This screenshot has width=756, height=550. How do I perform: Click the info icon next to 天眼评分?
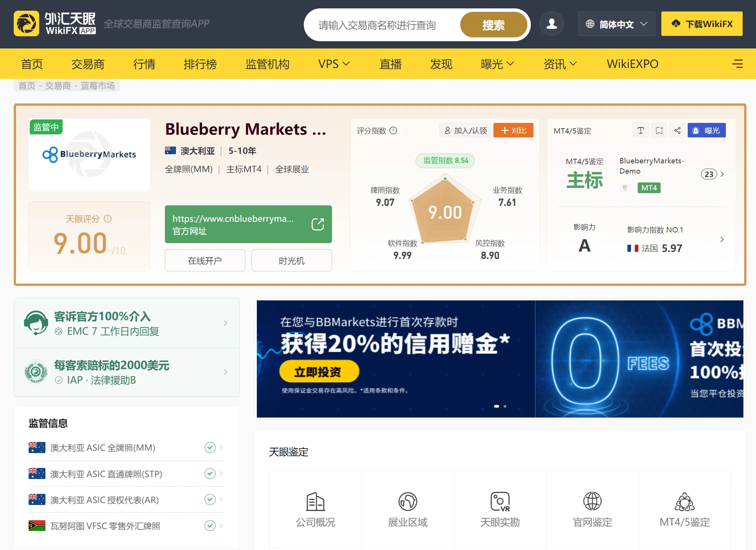(108, 219)
